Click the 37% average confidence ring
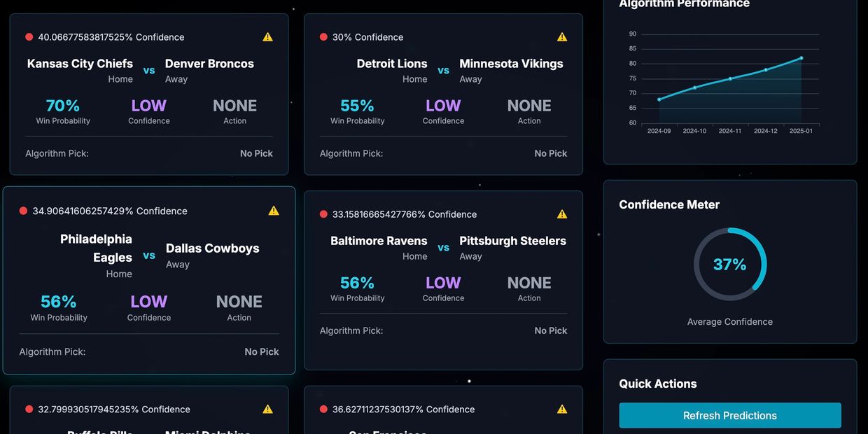Image resolution: width=868 pixels, height=434 pixels. [730, 265]
